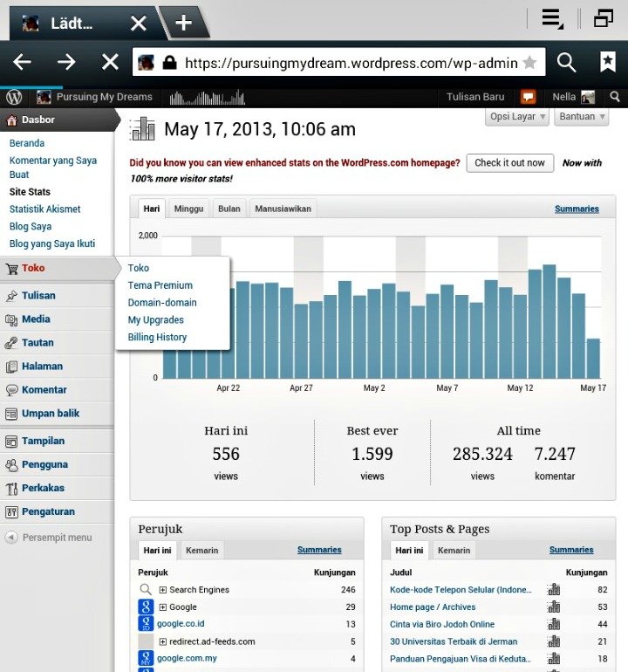Switch Perujuk panel to Kemarin tab
Image resolution: width=628 pixels, height=672 pixels.
[x=202, y=551]
